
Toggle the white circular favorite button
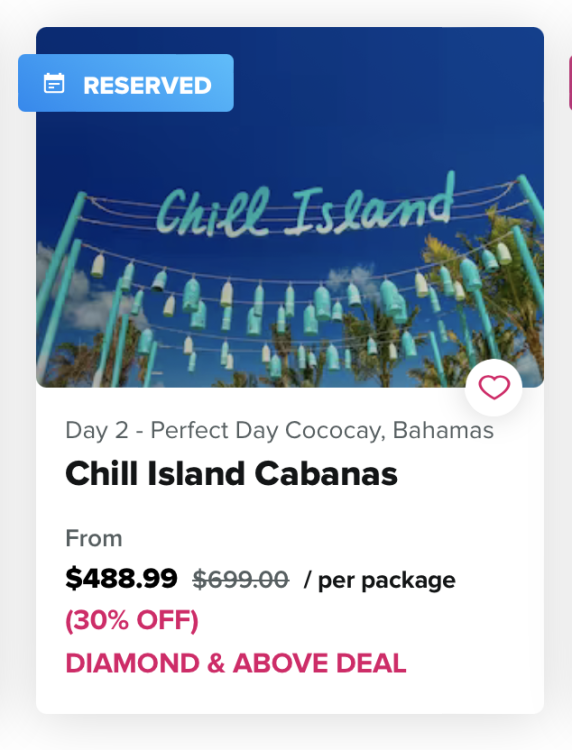click(x=494, y=387)
